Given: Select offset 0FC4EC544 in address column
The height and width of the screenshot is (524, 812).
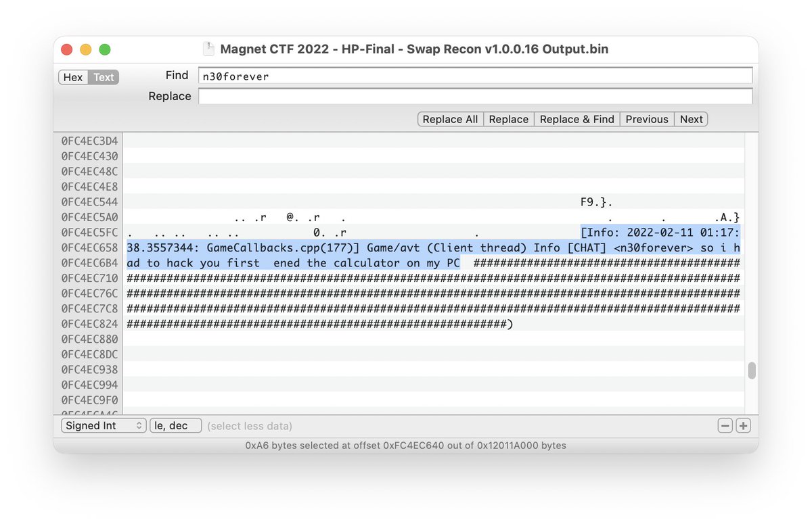Looking at the screenshot, I should point(89,201).
